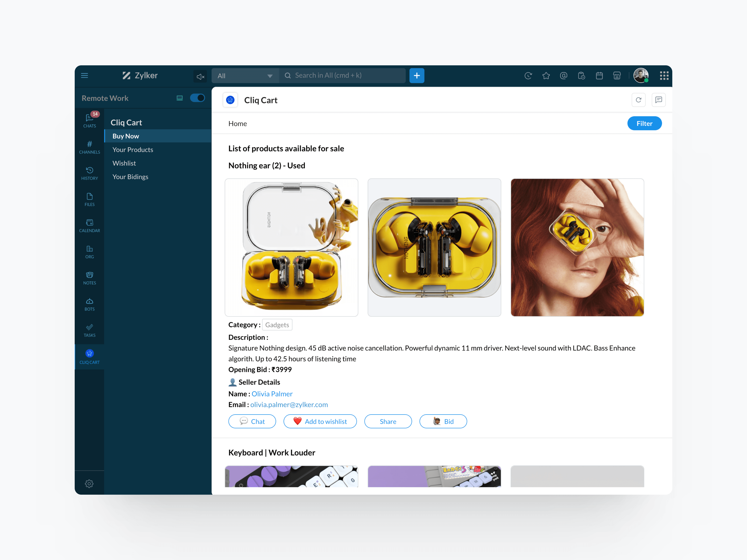The height and width of the screenshot is (560, 747).
Task: Open the Chats sidebar icon
Action: pyautogui.click(x=89, y=121)
